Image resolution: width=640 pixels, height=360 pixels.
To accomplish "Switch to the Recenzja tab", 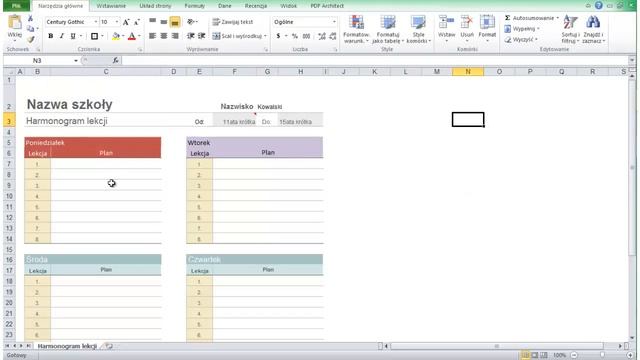I will (x=256, y=6).
